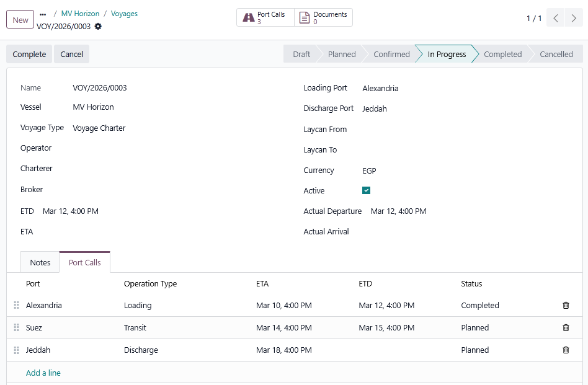Image resolution: width=588 pixels, height=385 pixels.
Task: Advance the status bar to Completed stage
Action: click(x=502, y=54)
